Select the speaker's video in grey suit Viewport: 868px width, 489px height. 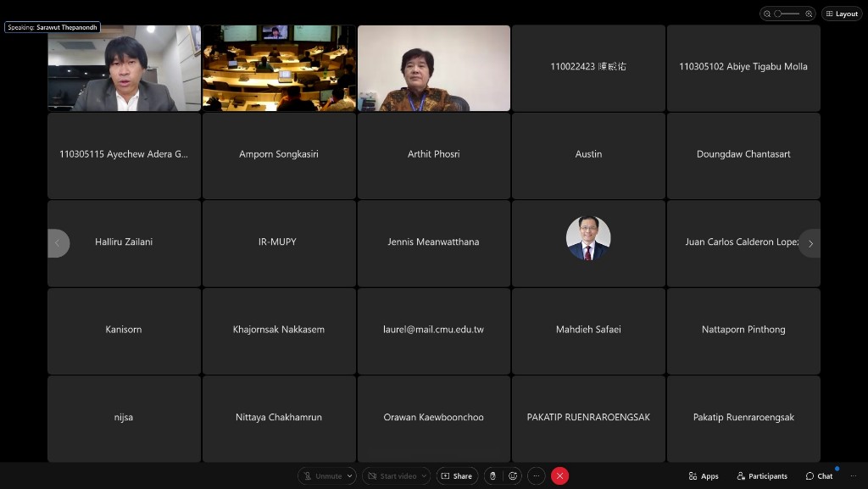[124, 68]
